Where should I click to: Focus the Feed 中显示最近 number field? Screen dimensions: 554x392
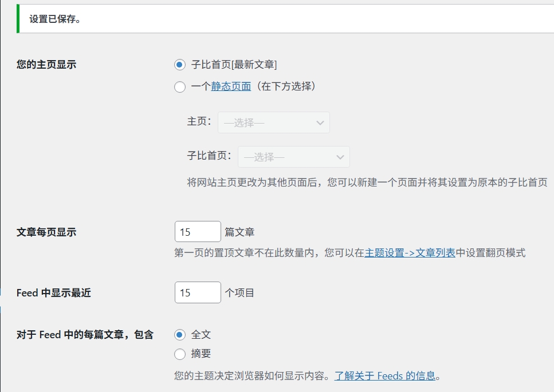point(198,292)
